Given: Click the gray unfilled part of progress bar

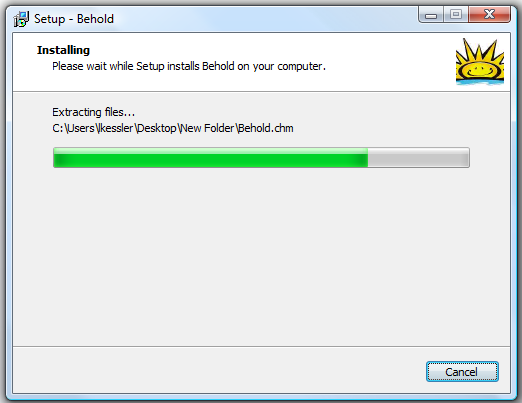Looking at the screenshot, I should point(418,157).
